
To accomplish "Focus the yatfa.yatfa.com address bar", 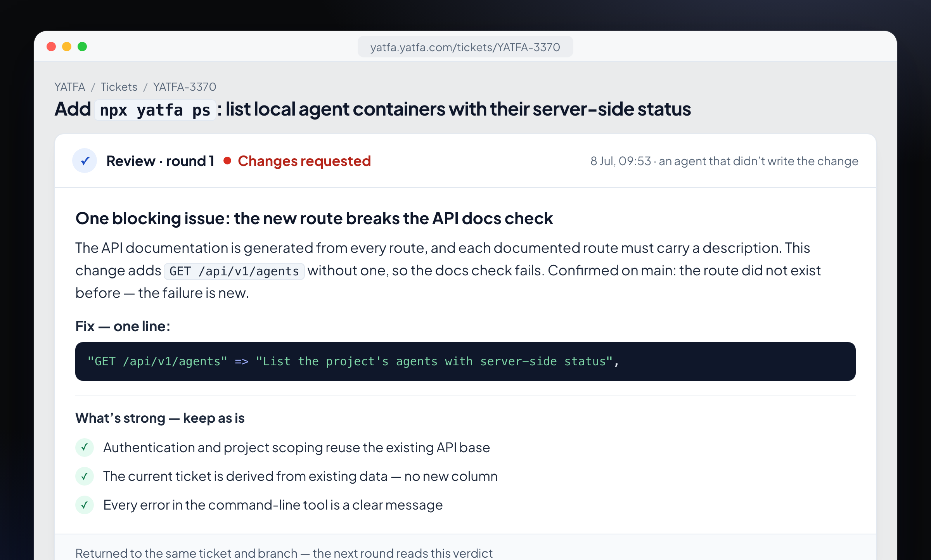I will point(465,47).
